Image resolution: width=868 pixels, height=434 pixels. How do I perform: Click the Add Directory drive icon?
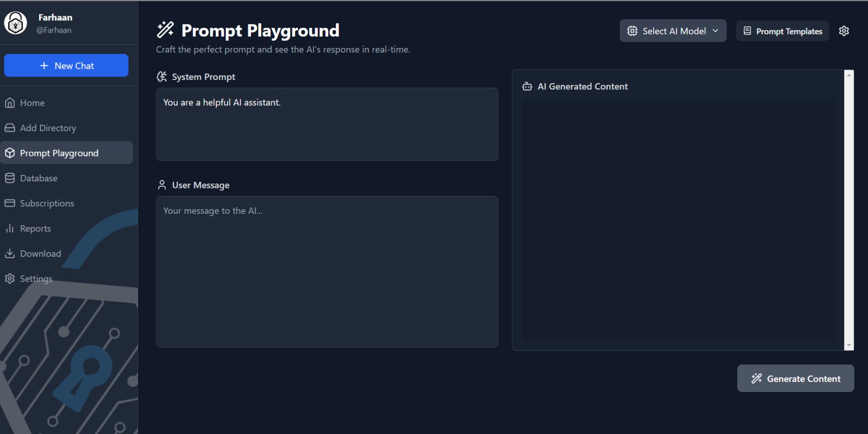pyautogui.click(x=10, y=128)
